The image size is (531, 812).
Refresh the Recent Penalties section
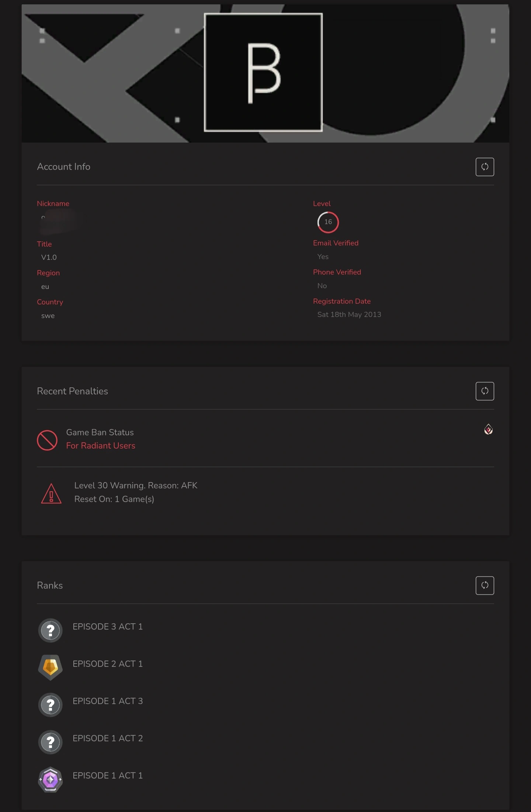pyautogui.click(x=485, y=391)
